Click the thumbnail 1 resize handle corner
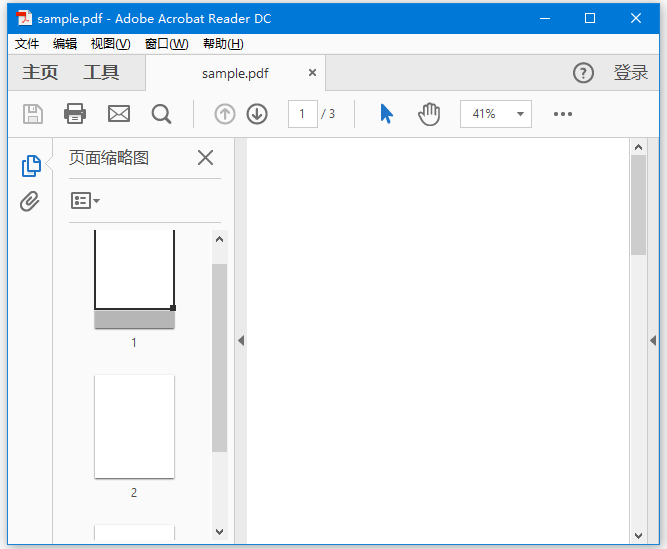This screenshot has height=549, width=667. [173, 307]
